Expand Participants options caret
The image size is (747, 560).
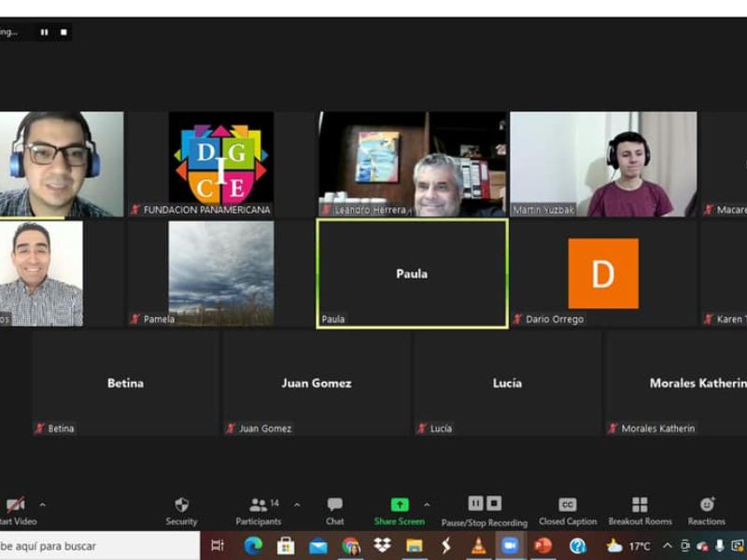point(297,505)
